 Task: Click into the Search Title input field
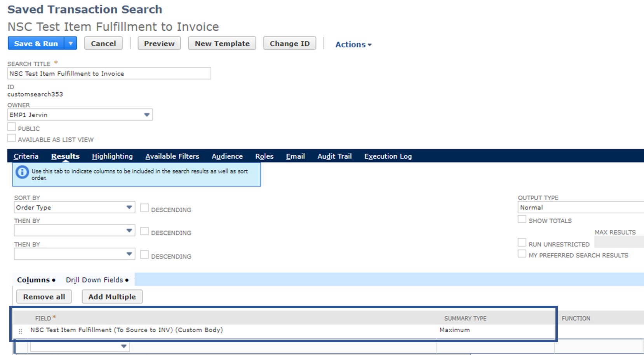coord(109,73)
